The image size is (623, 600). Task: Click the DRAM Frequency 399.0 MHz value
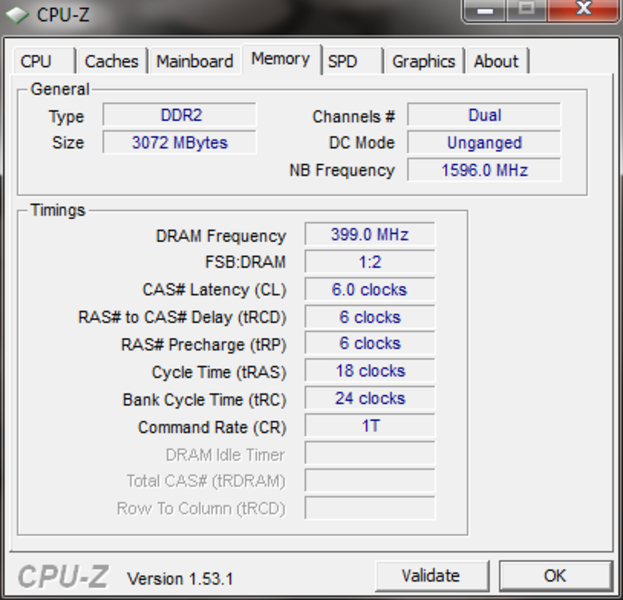coord(370,234)
